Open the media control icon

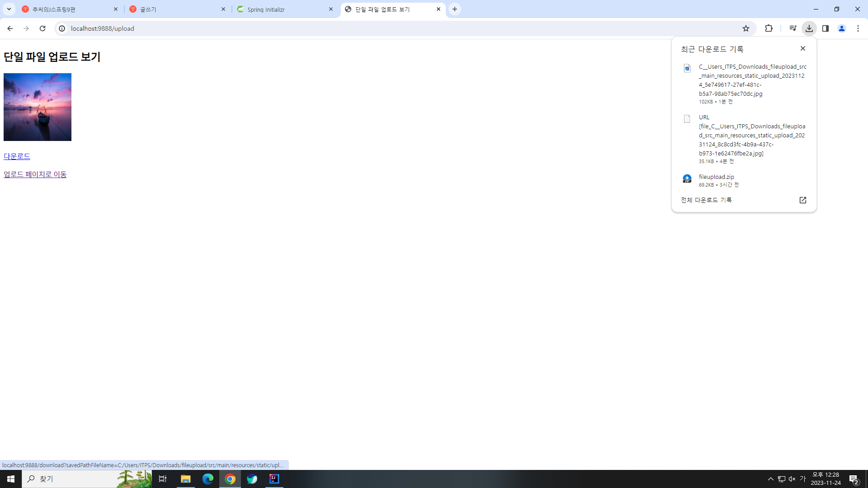(793, 28)
